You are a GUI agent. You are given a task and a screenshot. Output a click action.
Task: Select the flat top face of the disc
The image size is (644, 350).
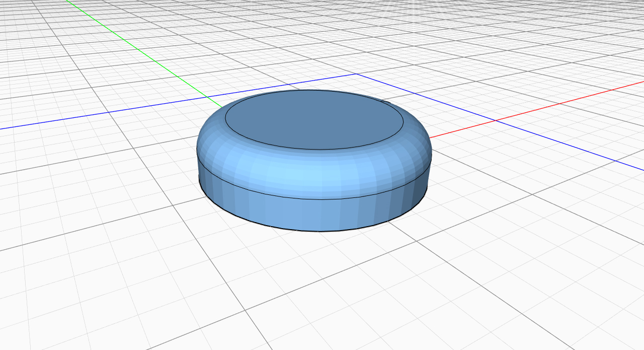314,120
